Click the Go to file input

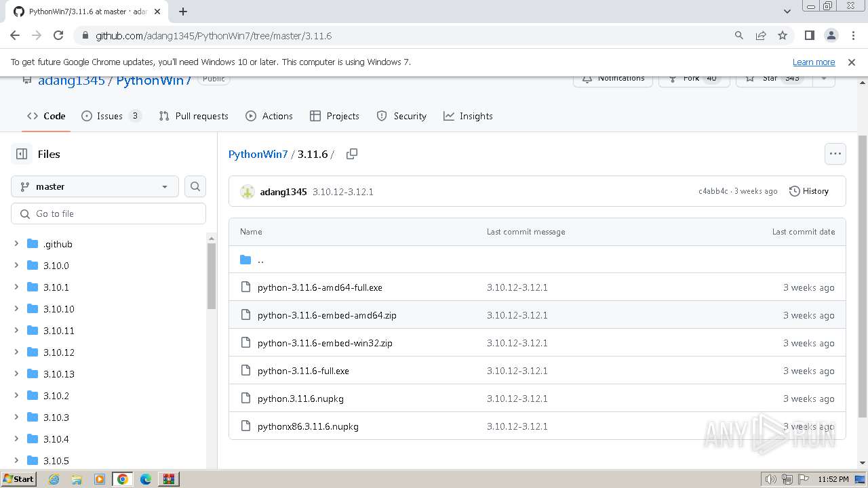coord(108,213)
